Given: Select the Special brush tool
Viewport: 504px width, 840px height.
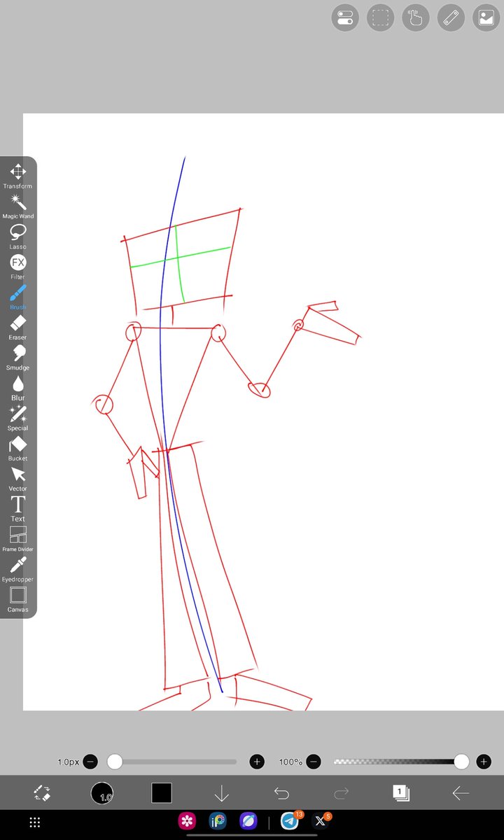Looking at the screenshot, I should pos(17,418).
